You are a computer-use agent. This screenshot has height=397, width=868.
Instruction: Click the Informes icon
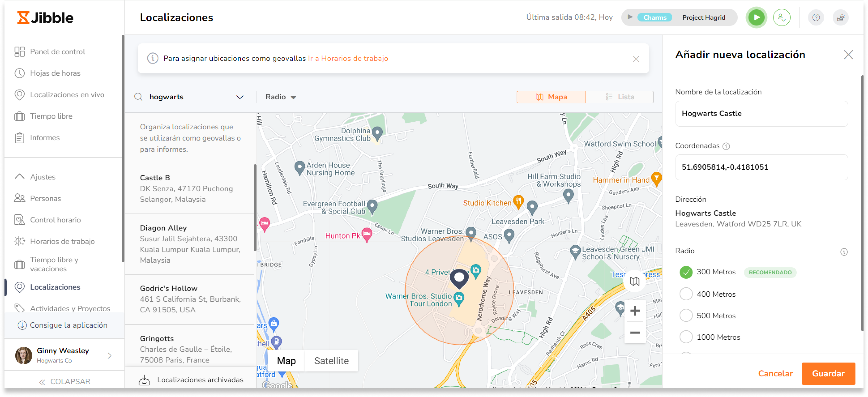click(x=20, y=138)
